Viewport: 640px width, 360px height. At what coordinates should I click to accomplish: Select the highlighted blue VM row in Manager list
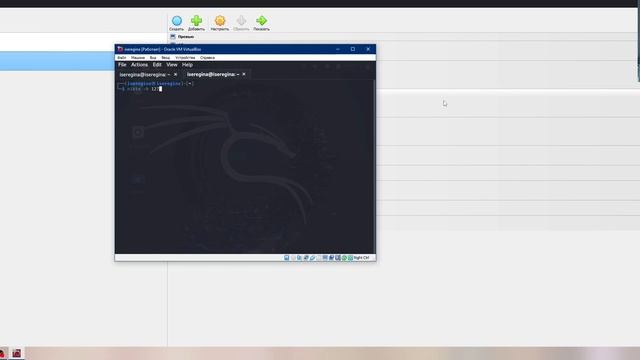pyautogui.click(x=57, y=61)
